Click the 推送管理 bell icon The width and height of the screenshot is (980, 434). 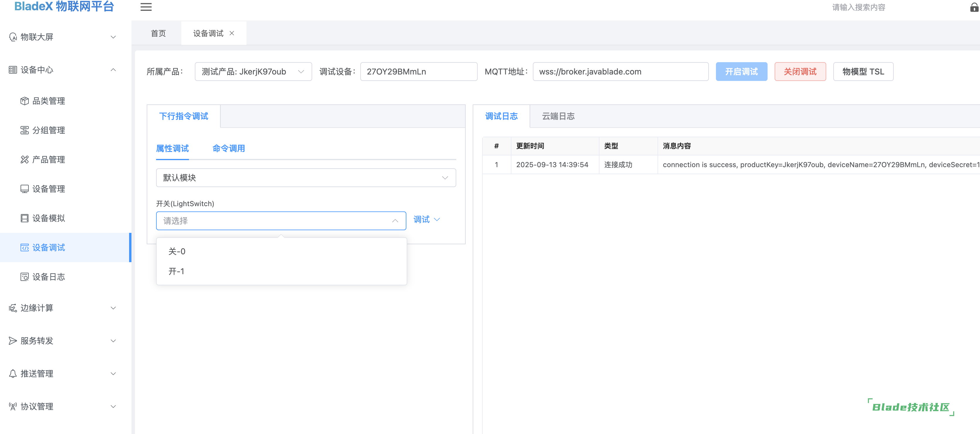[x=13, y=374]
